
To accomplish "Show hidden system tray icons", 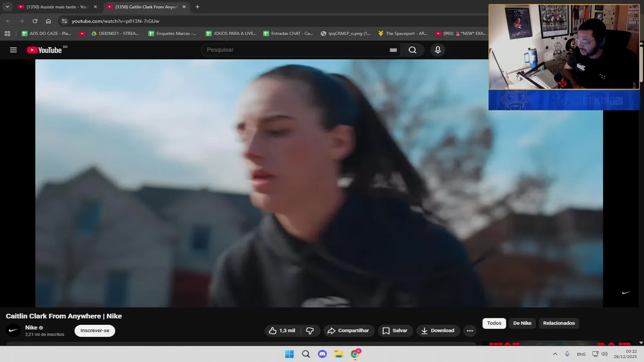I will coord(555,354).
